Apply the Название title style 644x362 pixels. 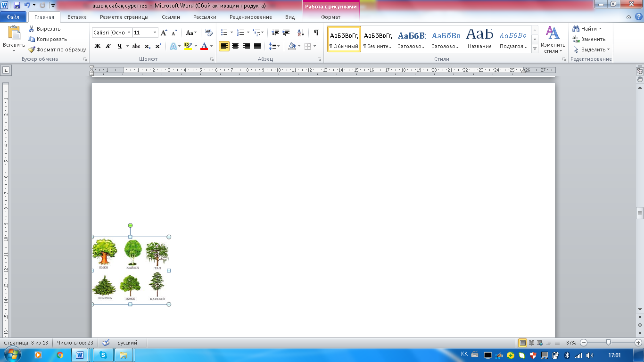479,39
